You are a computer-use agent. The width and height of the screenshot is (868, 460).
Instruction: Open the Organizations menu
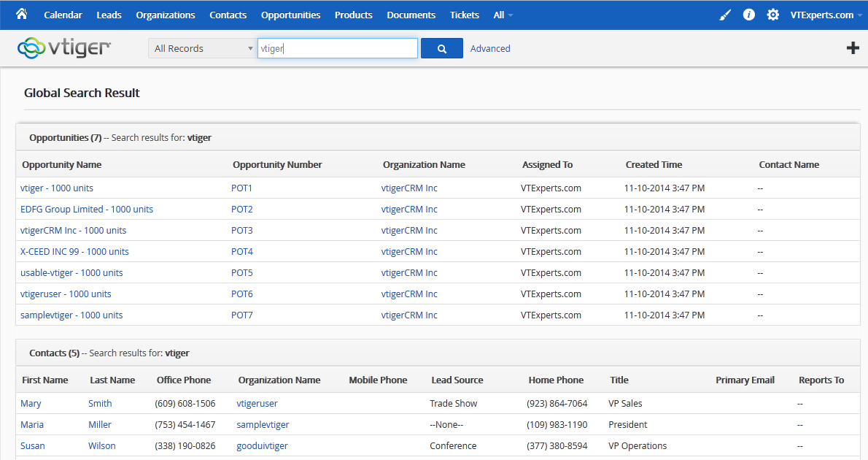[x=166, y=15]
